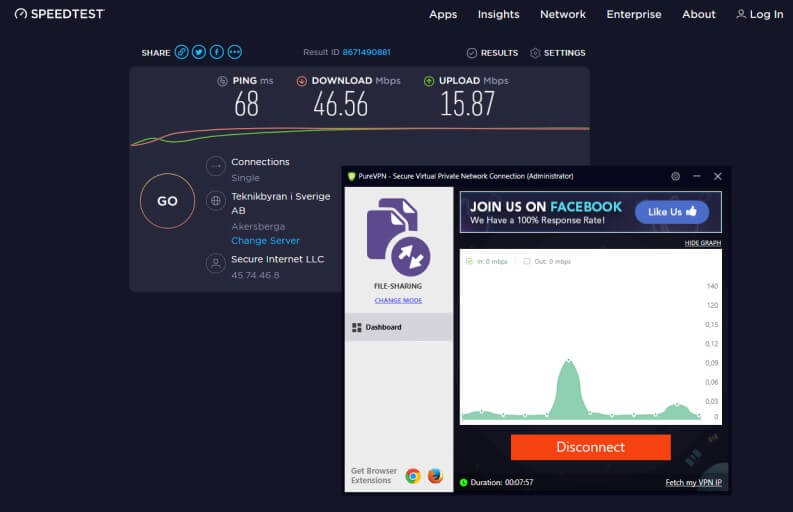Click HIDE GRAPH link
The height and width of the screenshot is (512, 793).
703,243
